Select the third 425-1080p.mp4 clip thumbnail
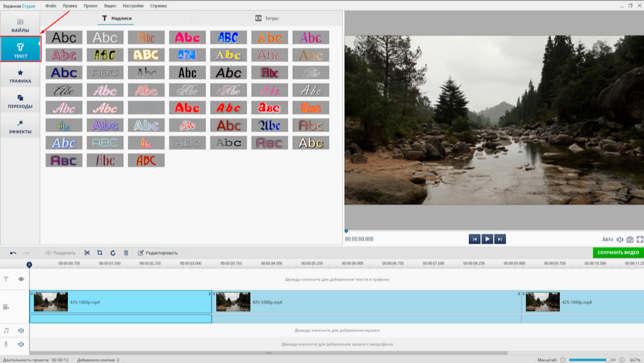The image size is (644, 363). (542, 301)
